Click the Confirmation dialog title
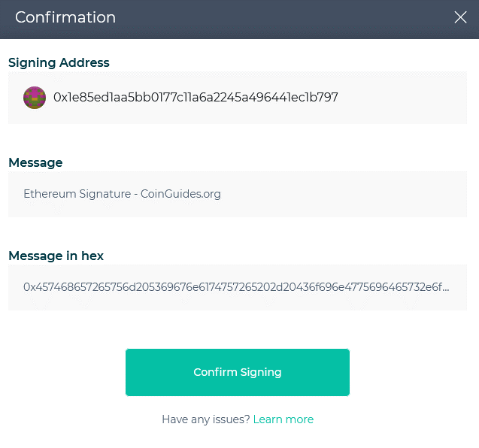The width and height of the screenshot is (479, 448). (x=65, y=17)
